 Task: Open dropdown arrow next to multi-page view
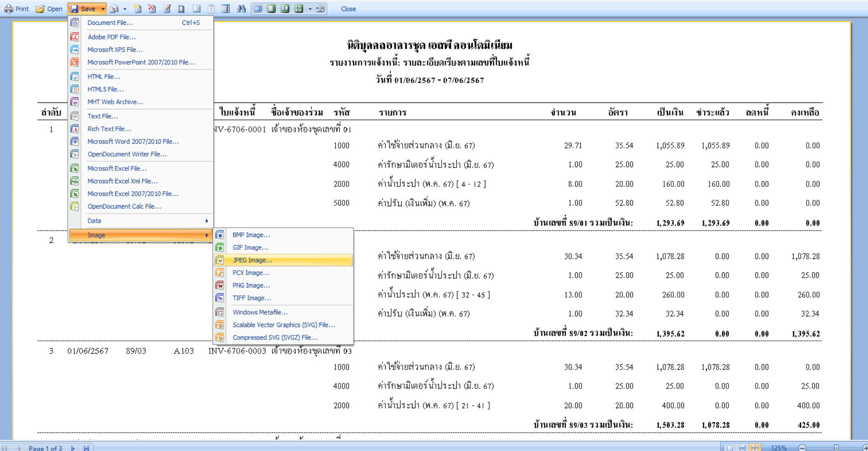click(x=310, y=9)
